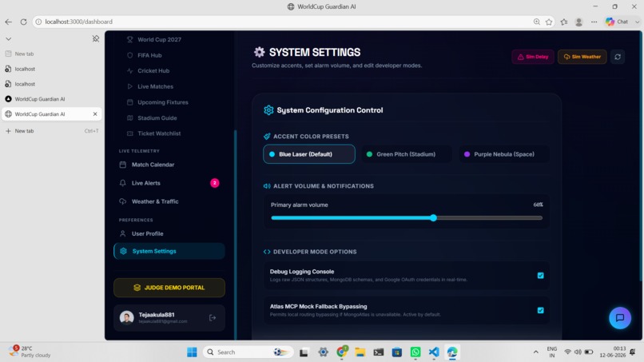Click the trophy icon beside World Cup 2027
644x362 pixels.
pyautogui.click(x=129, y=39)
